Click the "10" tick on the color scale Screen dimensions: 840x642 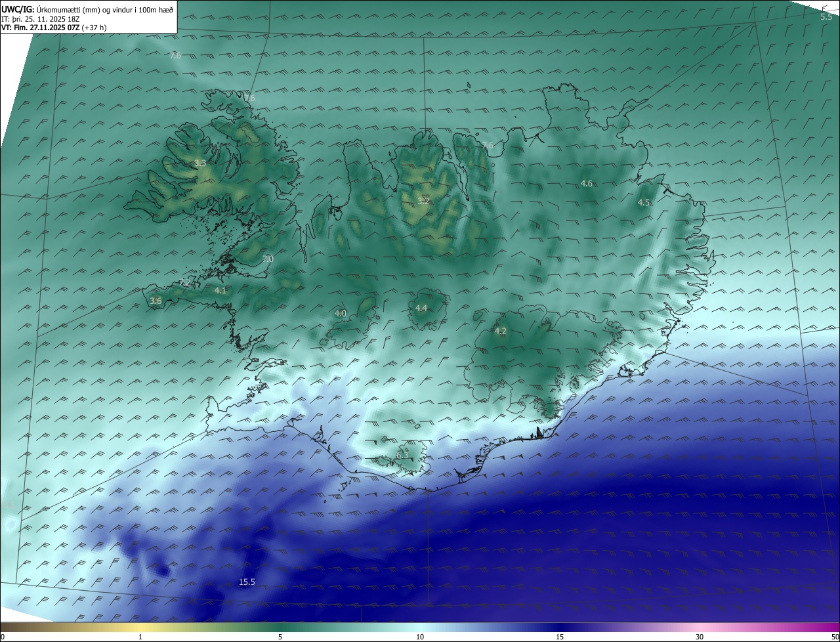[x=420, y=637]
